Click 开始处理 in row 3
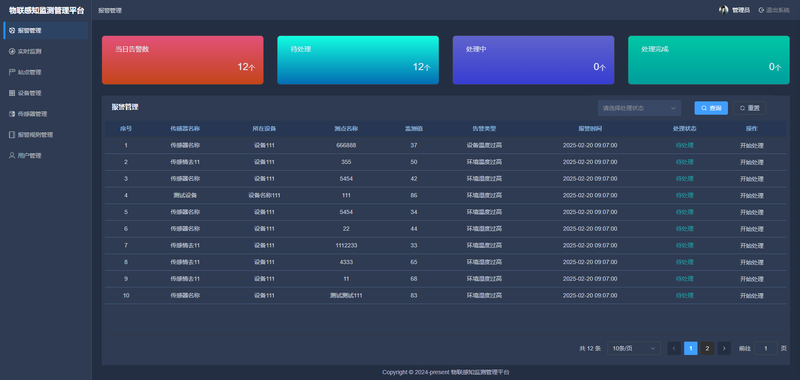This screenshot has height=380, width=800. 752,179
